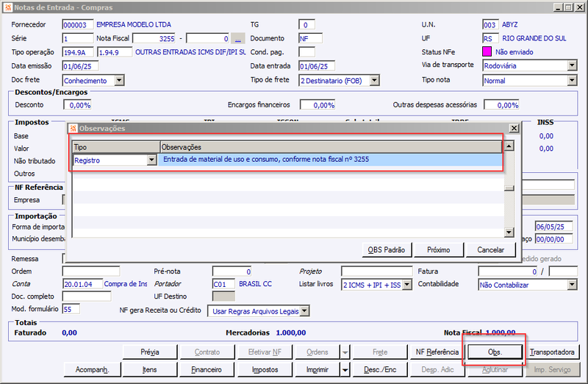Click the Cond. pag. field
588x384 pixels.
(x=306, y=52)
